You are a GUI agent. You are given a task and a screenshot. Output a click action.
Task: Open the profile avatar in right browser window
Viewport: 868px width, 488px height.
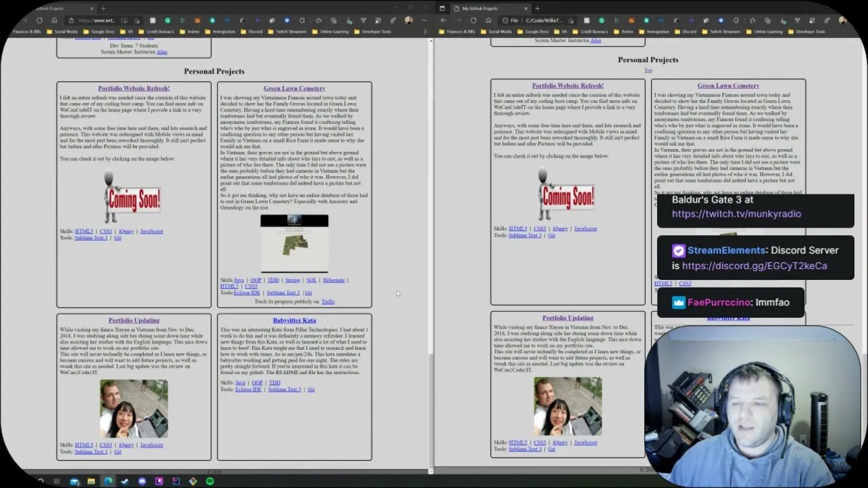pyautogui.click(x=842, y=20)
